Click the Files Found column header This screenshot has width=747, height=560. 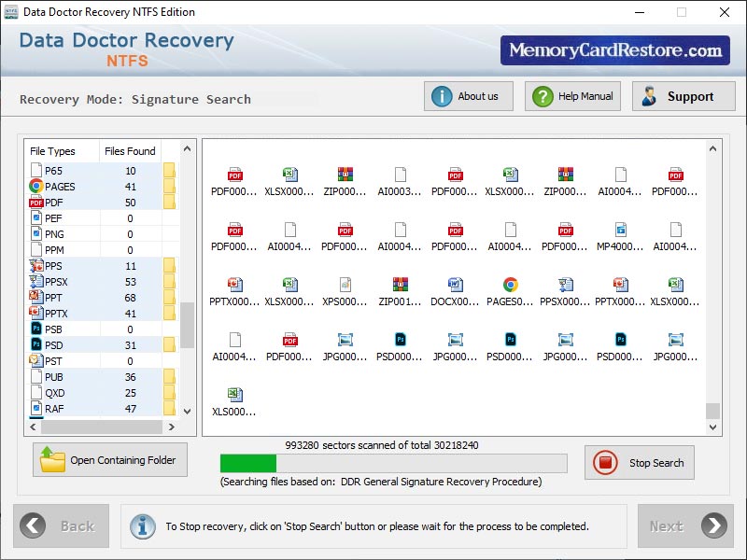tap(130, 150)
